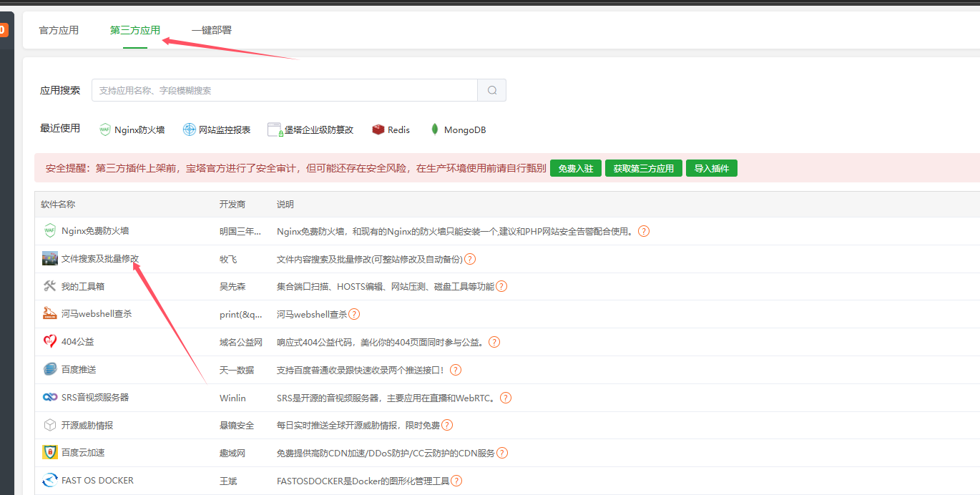The width and height of the screenshot is (980, 495).
Task: Click the 404公益 software name
Action: 78,342
